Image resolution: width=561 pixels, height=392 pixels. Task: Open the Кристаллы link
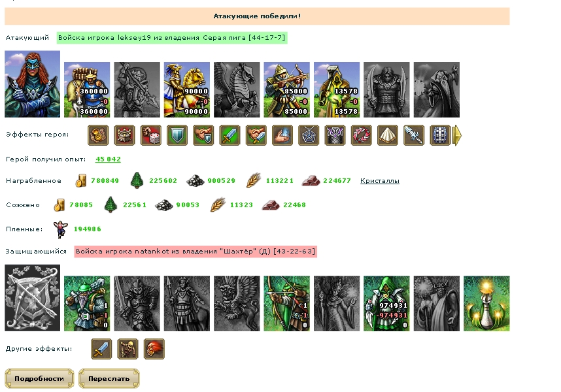(x=380, y=181)
